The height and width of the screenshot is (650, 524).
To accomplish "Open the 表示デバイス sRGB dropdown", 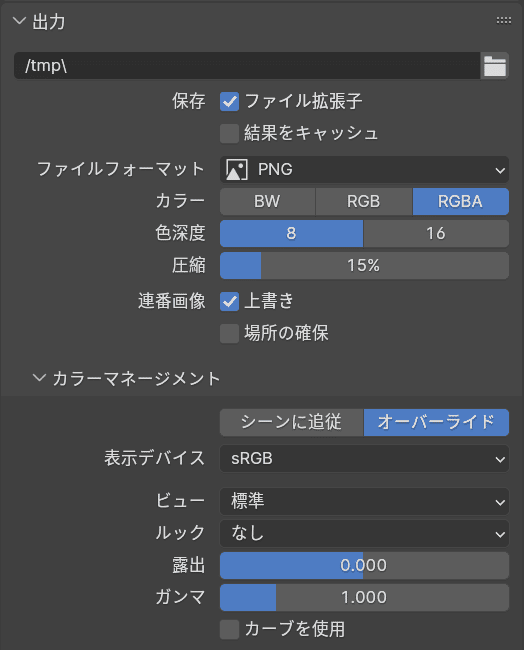I will (364, 458).
